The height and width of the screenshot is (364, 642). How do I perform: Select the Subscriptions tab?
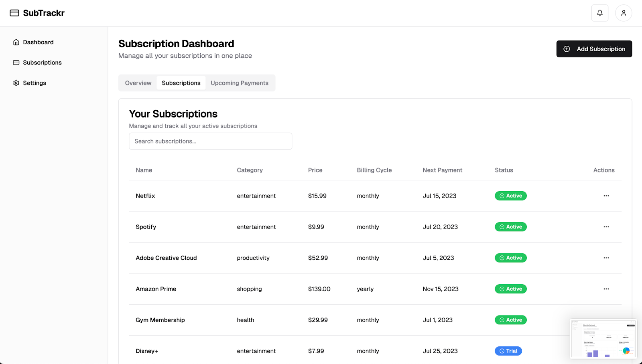pyautogui.click(x=181, y=83)
